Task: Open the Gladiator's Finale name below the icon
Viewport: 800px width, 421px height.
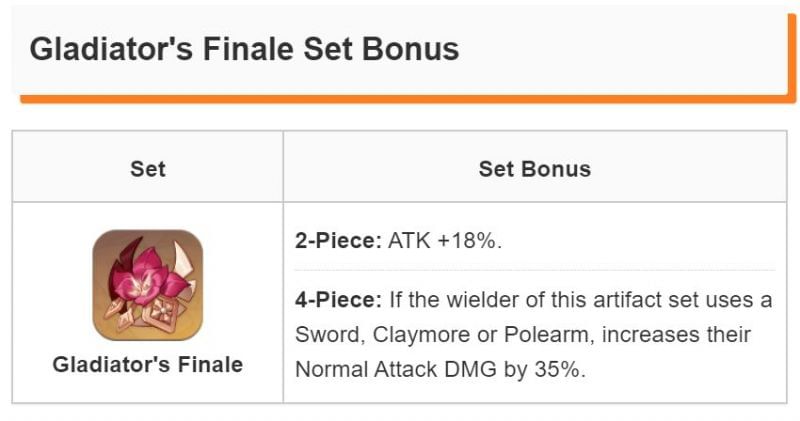Action: pos(148,365)
